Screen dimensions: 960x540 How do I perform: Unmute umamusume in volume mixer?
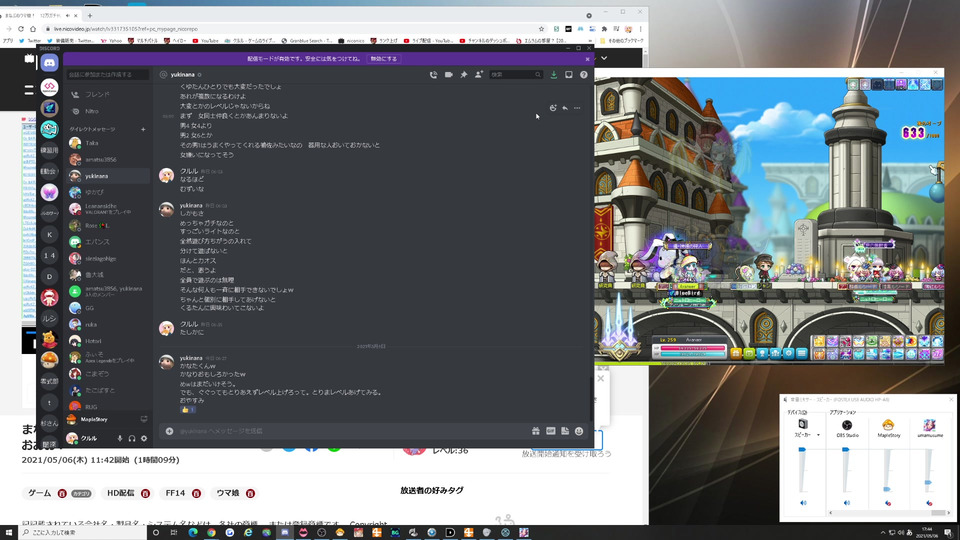coord(929,503)
